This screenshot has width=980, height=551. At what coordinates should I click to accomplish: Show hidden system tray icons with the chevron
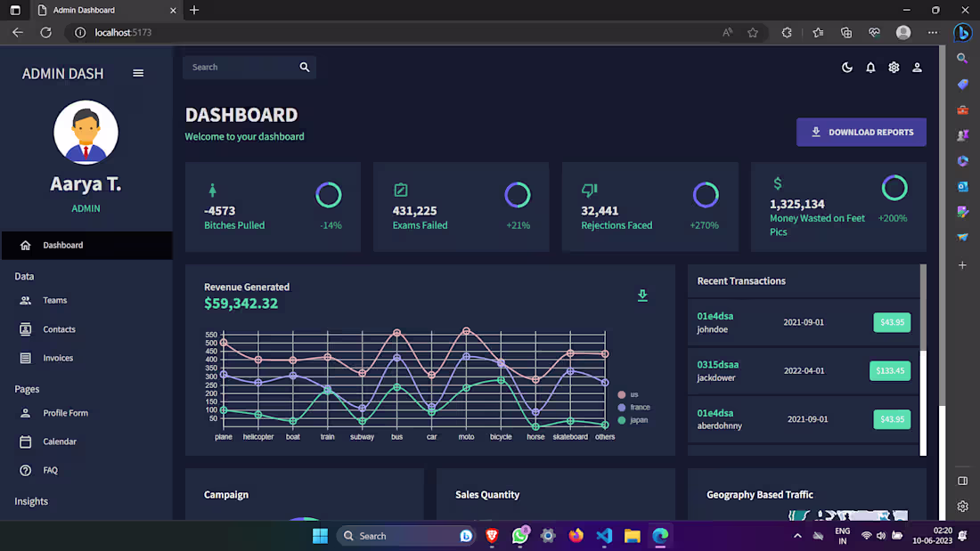[x=797, y=536]
